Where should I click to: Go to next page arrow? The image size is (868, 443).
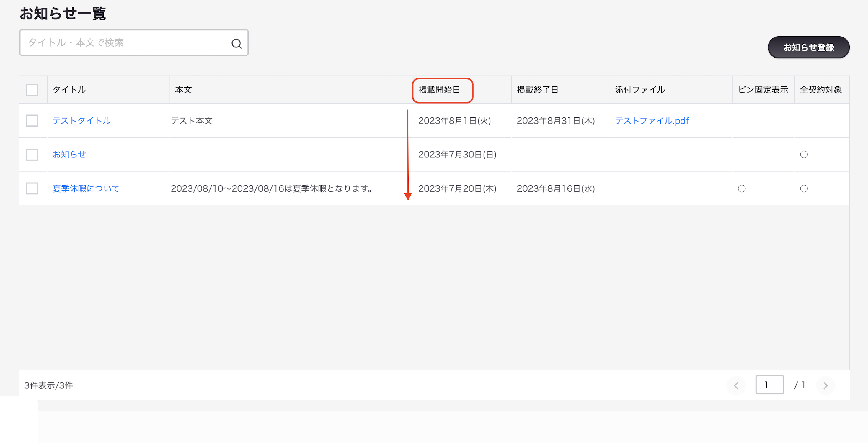point(825,385)
